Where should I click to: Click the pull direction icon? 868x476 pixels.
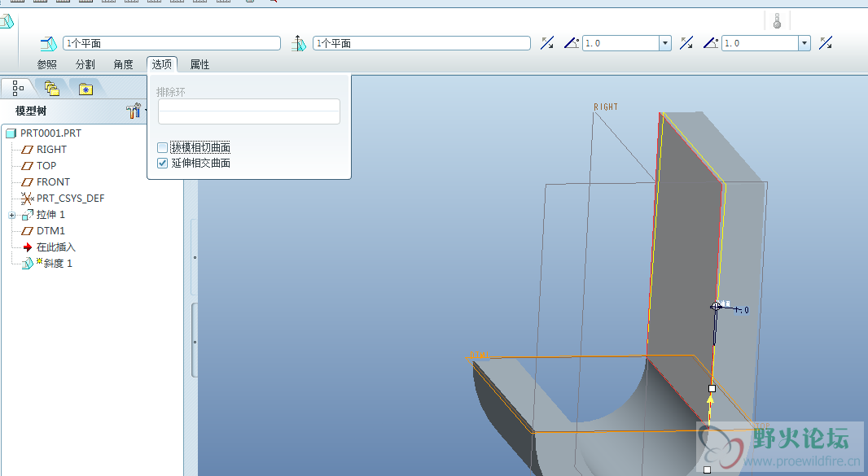pyautogui.click(x=298, y=43)
